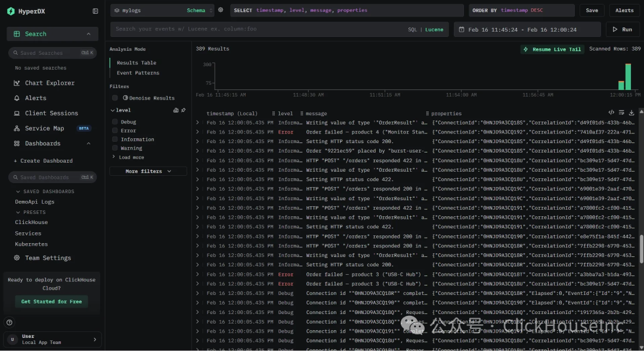
Task: Open the More filters dropdown
Action: pos(148,171)
